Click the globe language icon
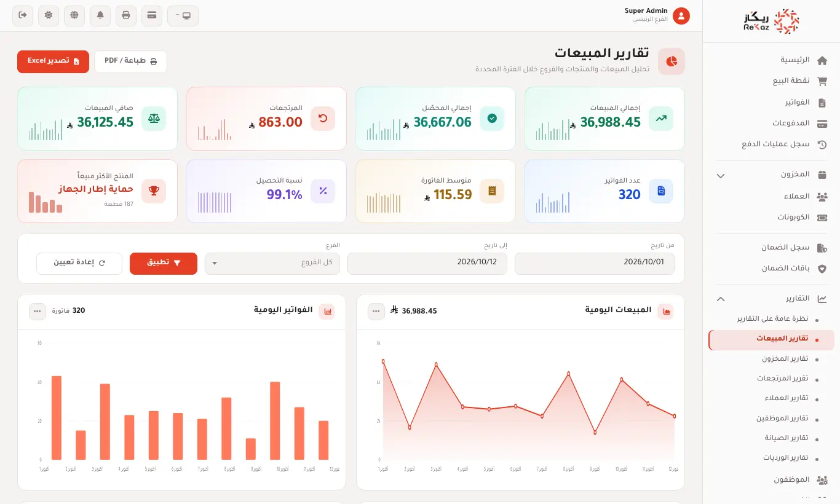Image resolution: width=840 pixels, height=504 pixels. [74, 15]
